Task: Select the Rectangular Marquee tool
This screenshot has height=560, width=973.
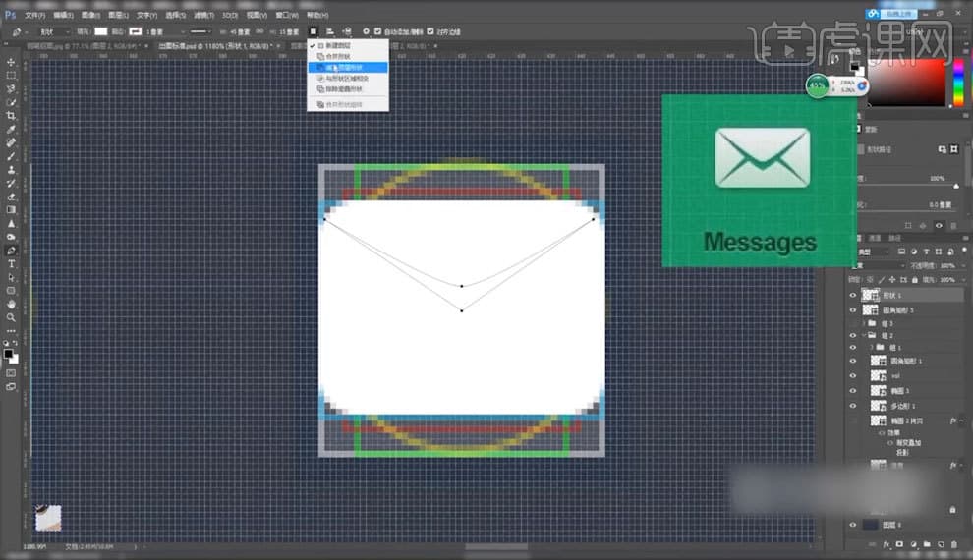Action: (11, 75)
